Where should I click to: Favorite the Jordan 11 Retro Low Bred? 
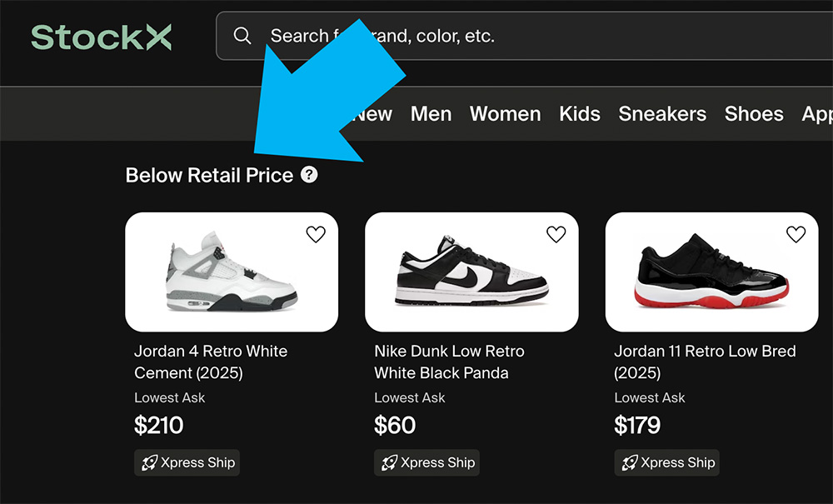tap(796, 235)
